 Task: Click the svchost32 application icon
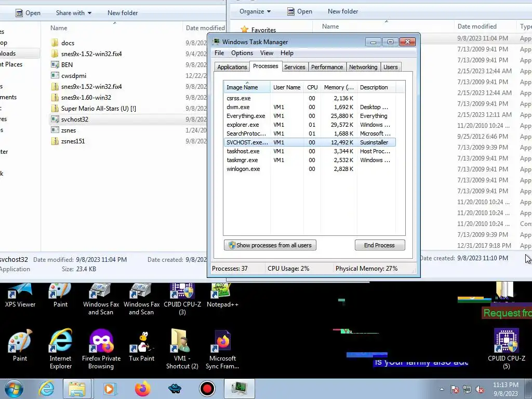click(x=55, y=119)
